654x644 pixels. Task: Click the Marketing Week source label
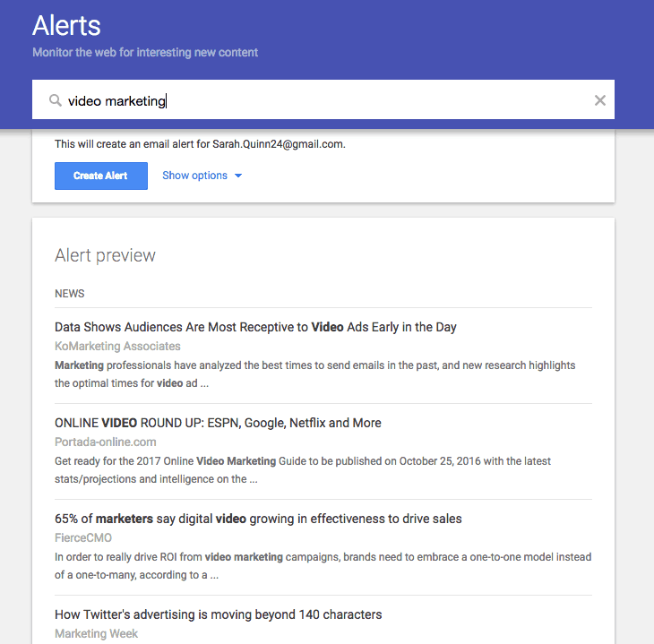pos(97,634)
